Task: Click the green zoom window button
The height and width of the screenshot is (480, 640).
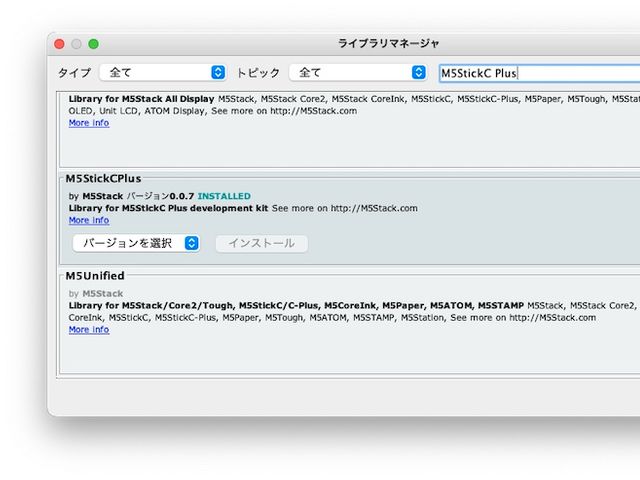Action: 93,44
